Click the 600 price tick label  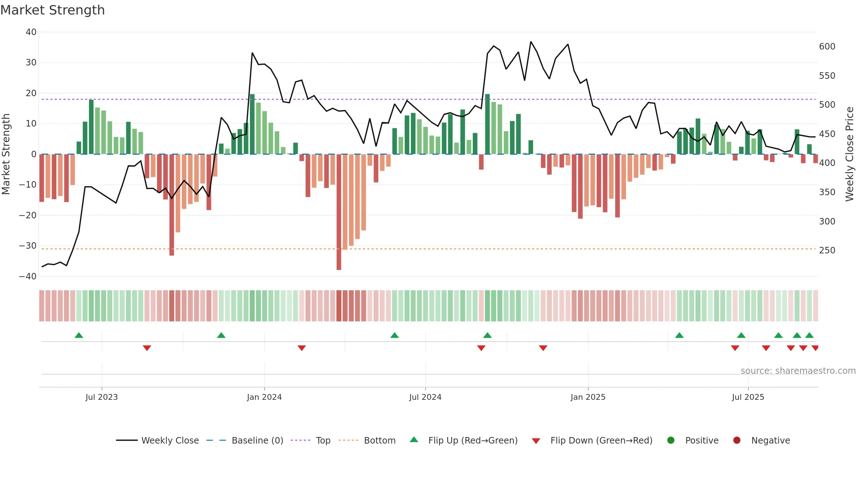827,47
